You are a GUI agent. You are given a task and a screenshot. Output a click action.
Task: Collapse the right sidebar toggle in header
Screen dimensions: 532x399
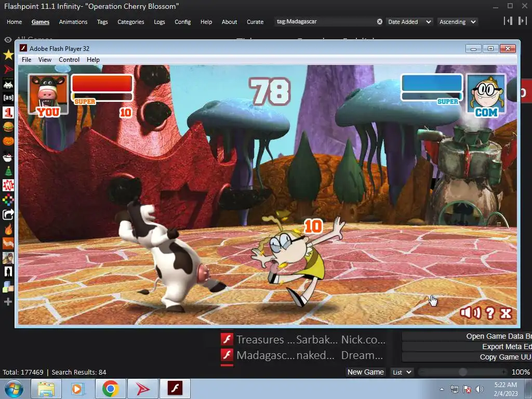pos(523,21)
